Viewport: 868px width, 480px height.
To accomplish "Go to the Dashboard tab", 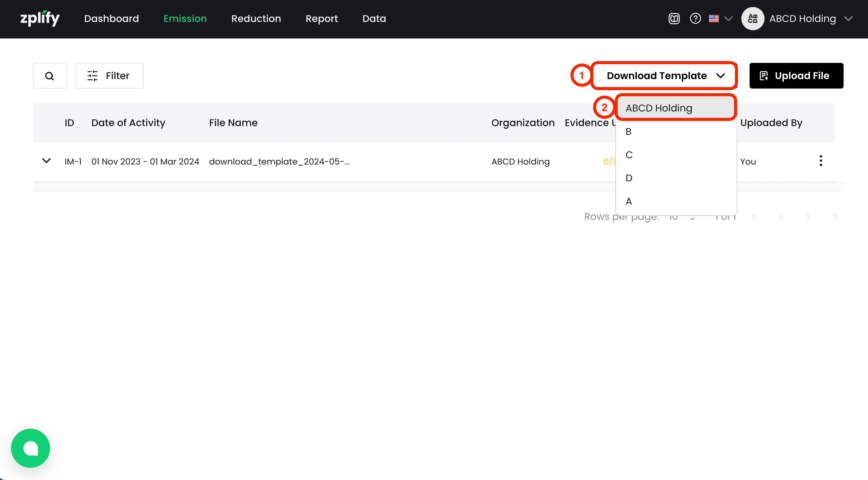I will (111, 19).
